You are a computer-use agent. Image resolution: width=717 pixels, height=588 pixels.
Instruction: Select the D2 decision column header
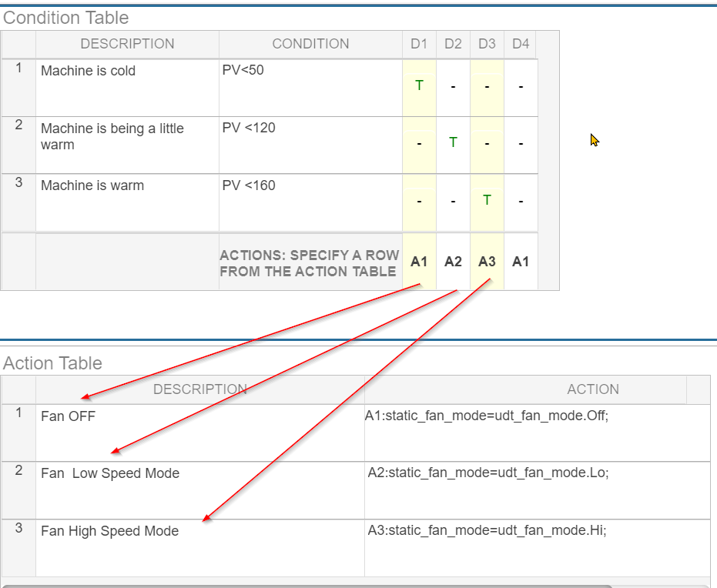click(x=453, y=44)
